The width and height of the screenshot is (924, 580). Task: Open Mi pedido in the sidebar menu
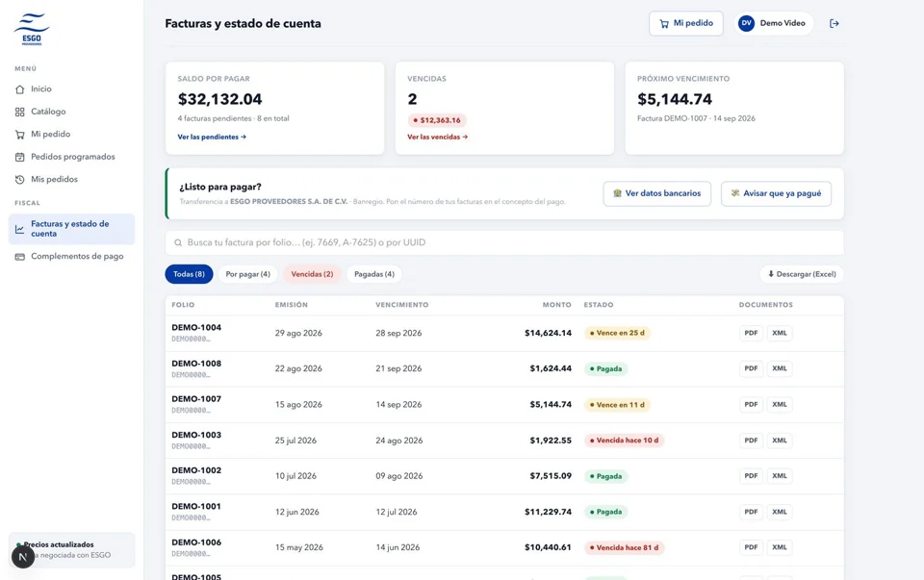tap(71, 135)
